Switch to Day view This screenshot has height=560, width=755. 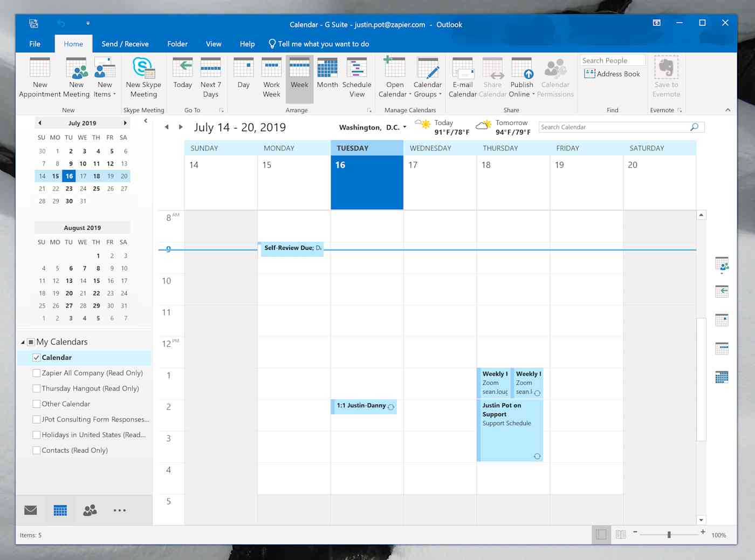coord(243,74)
